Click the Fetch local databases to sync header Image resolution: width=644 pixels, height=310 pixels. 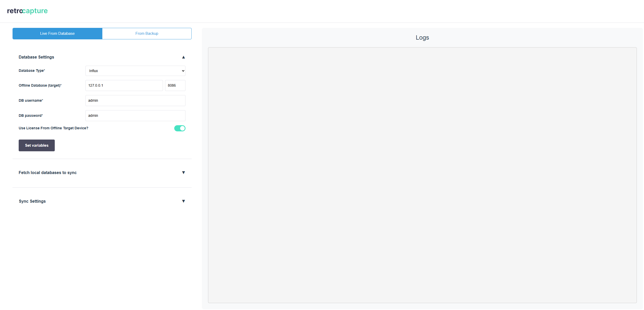(48, 173)
